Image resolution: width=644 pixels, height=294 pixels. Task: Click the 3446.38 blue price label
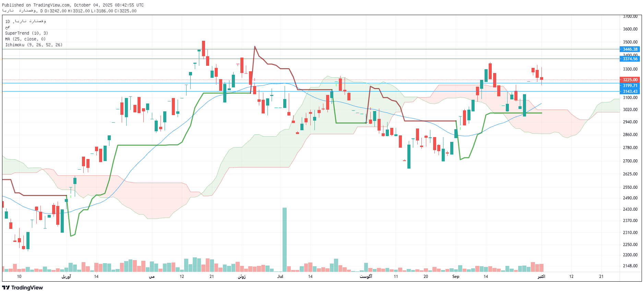[x=630, y=49]
